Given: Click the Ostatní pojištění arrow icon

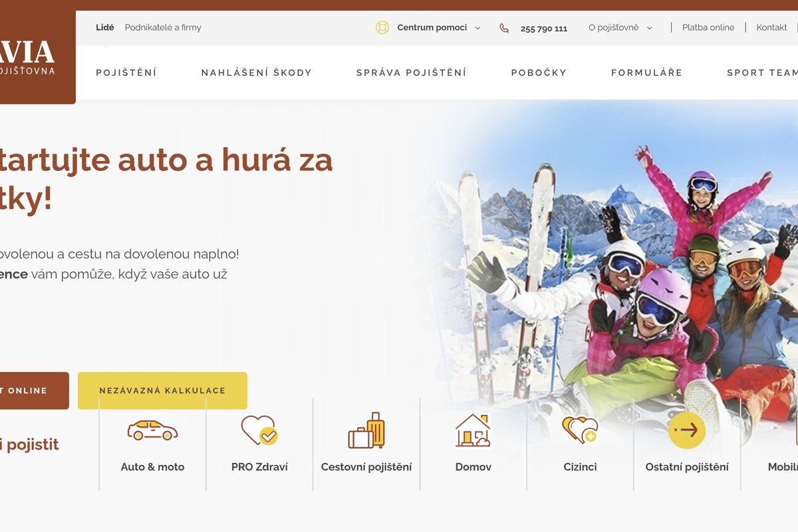Looking at the screenshot, I should point(686,430).
